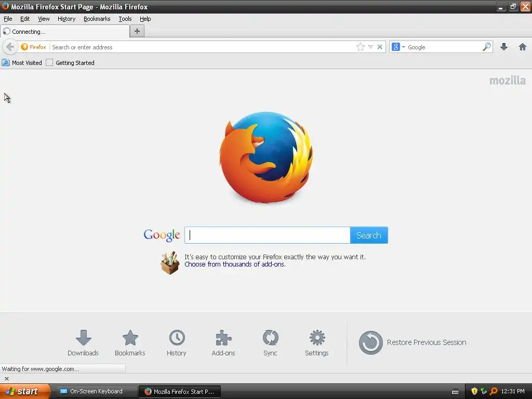Screen dimensions: 532x399
Task: Click the orange magnifier tray icon
Action: [x=494, y=392]
